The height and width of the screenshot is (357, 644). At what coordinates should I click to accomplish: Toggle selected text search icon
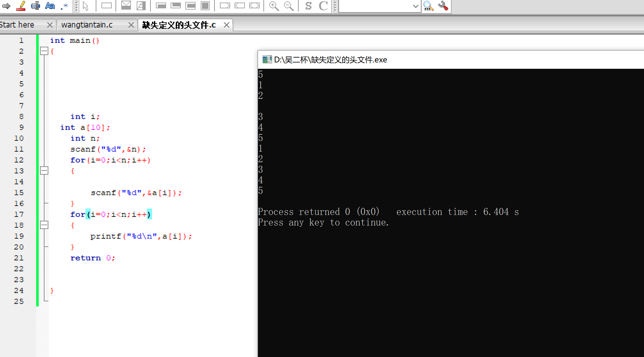pyautogui.click(x=36, y=6)
